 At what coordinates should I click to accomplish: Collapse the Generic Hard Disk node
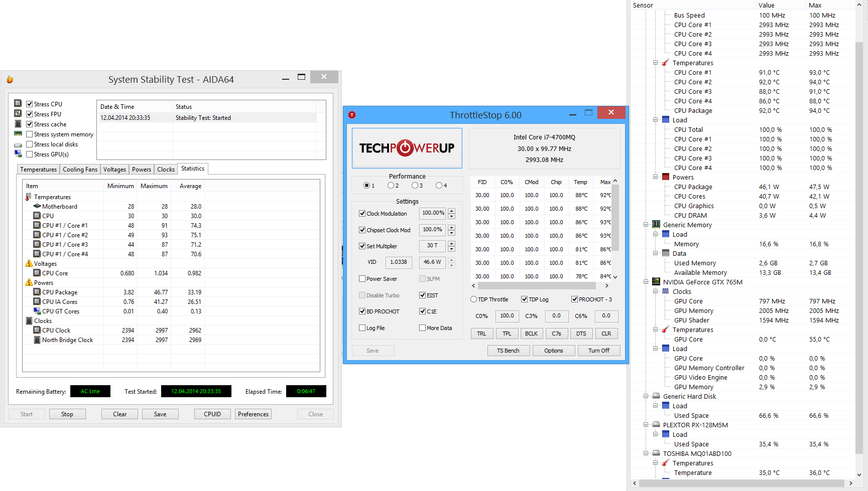click(x=646, y=396)
